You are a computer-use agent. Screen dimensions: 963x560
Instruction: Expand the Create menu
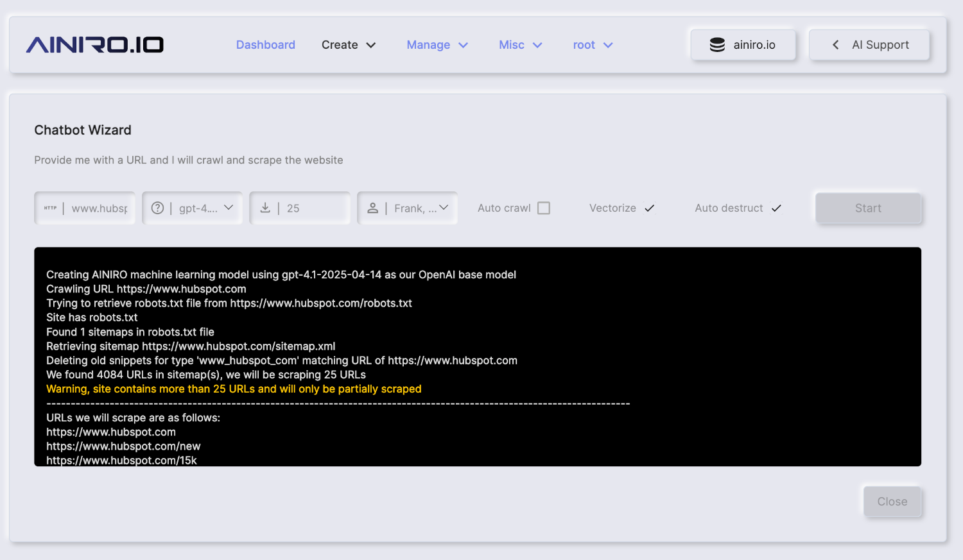(349, 45)
